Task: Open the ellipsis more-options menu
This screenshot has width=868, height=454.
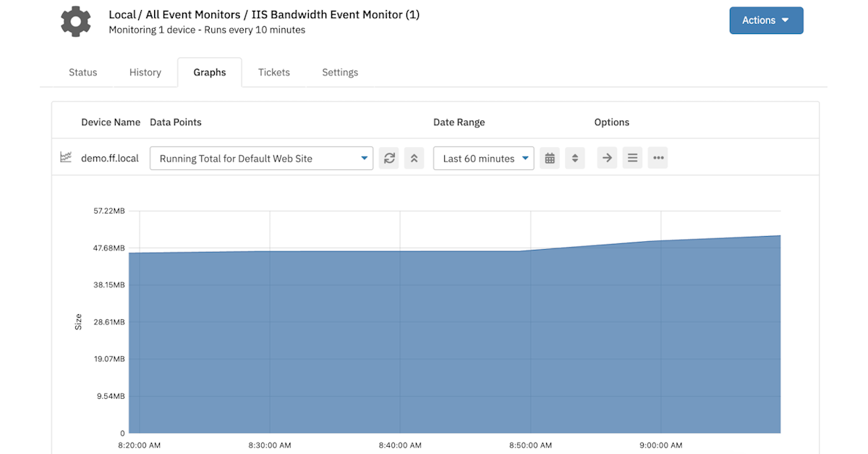Action: point(658,158)
